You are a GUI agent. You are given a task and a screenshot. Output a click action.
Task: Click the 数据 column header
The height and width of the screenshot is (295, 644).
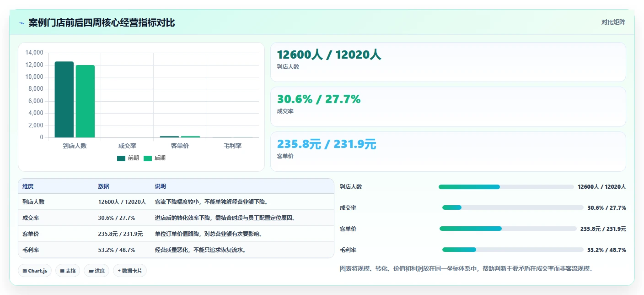click(103, 186)
